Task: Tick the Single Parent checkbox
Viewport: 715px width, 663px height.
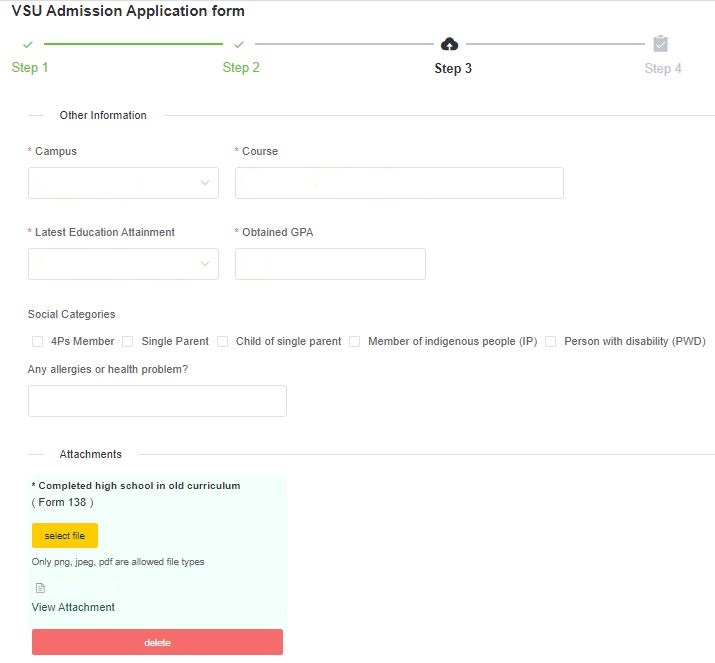Action: coord(128,341)
